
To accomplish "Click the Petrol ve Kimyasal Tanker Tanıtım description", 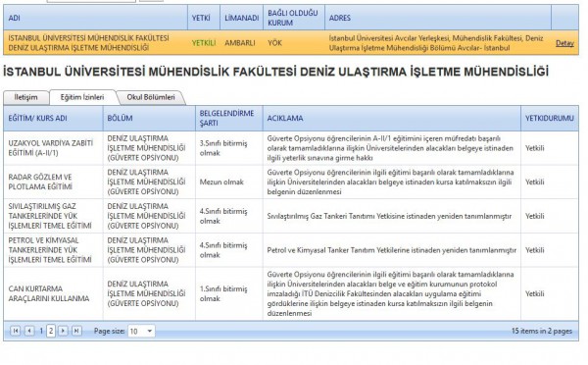I will pos(391,250).
